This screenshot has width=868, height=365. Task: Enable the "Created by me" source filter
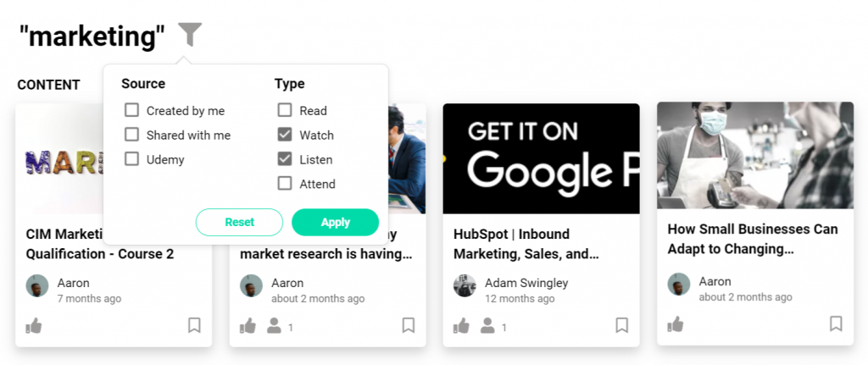131,110
